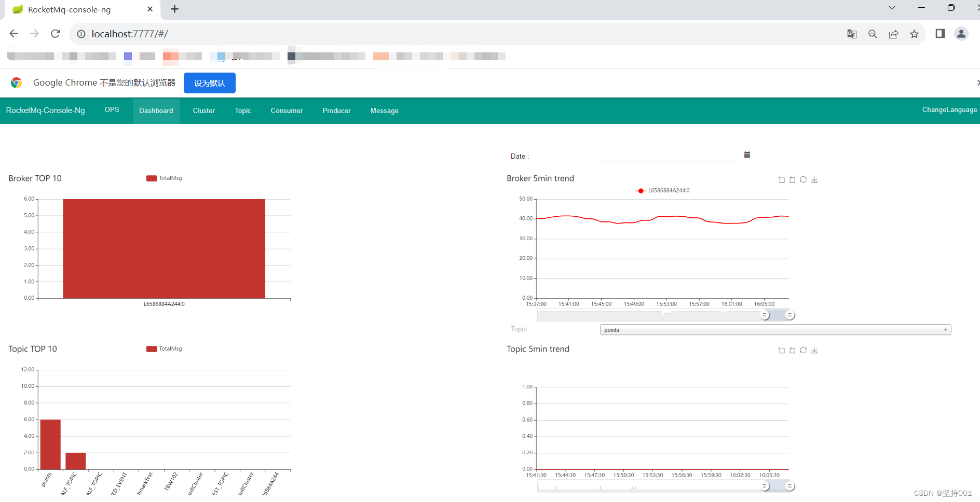Image resolution: width=980 pixels, height=502 pixels.
Task: Reset zoom on Topic 5min trend chart
Action: point(792,350)
